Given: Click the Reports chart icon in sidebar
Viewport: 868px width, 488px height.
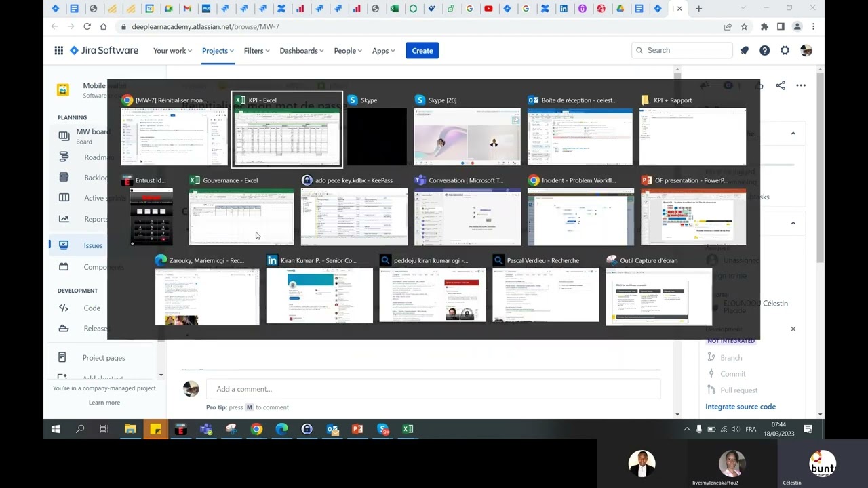Looking at the screenshot, I should coord(64,219).
